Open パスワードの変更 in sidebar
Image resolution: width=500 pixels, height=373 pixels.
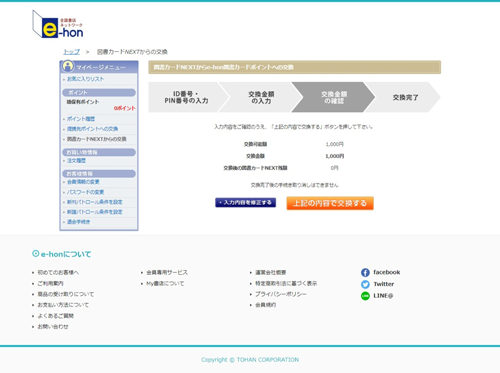[x=86, y=192]
